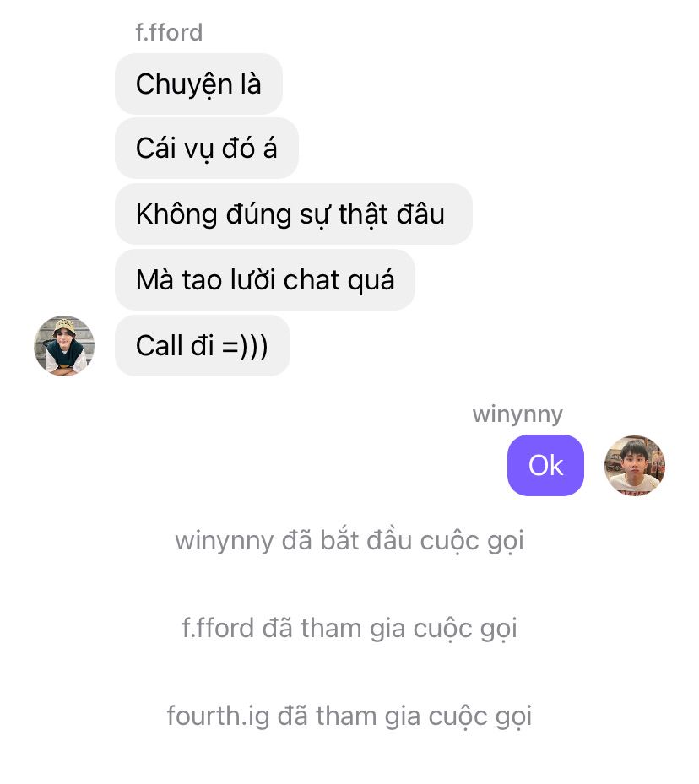Image resolution: width=699 pixels, height=784 pixels.
Task: Click 'winynny' username in call-start notice
Action: pyautogui.click(x=225, y=542)
